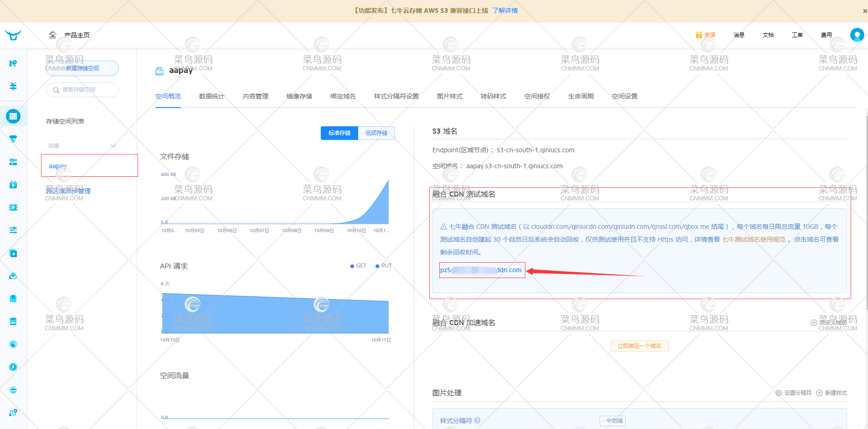Open the 镜像存储 tab
The image size is (868, 429).
(299, 96)
